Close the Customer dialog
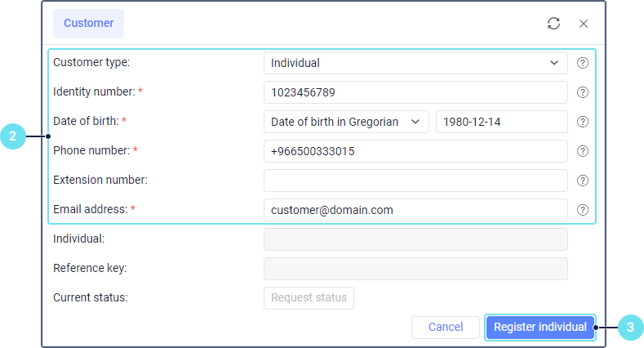The height and width of the screenshot is (348, 644). [x=584, y=24]
